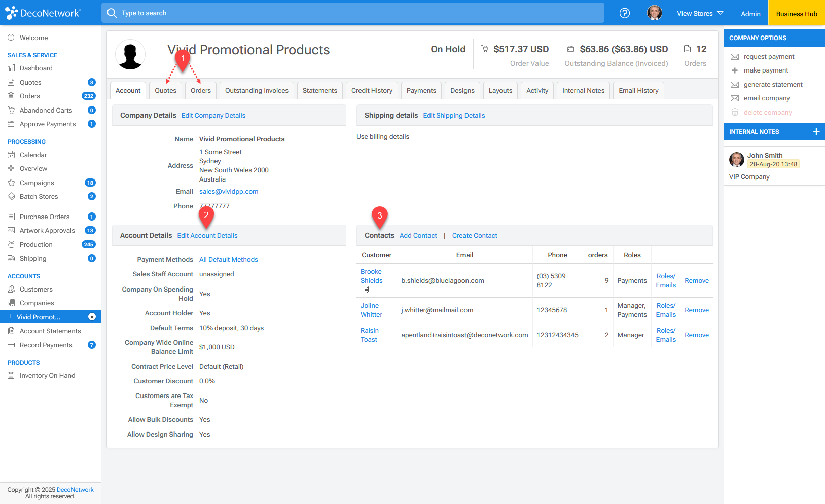Expand the View Stores dropdown
Screen dimensions: 825x504
(700, 13)
